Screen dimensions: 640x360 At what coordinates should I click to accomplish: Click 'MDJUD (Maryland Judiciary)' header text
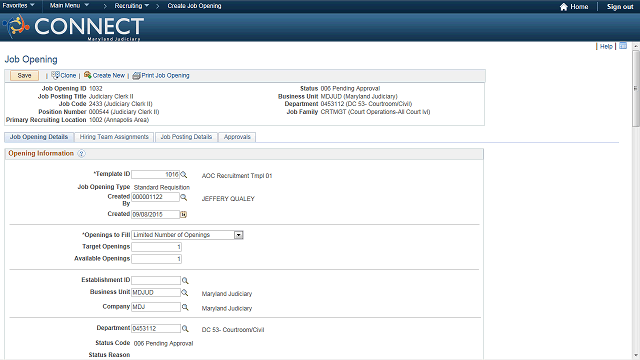(359, 97)
